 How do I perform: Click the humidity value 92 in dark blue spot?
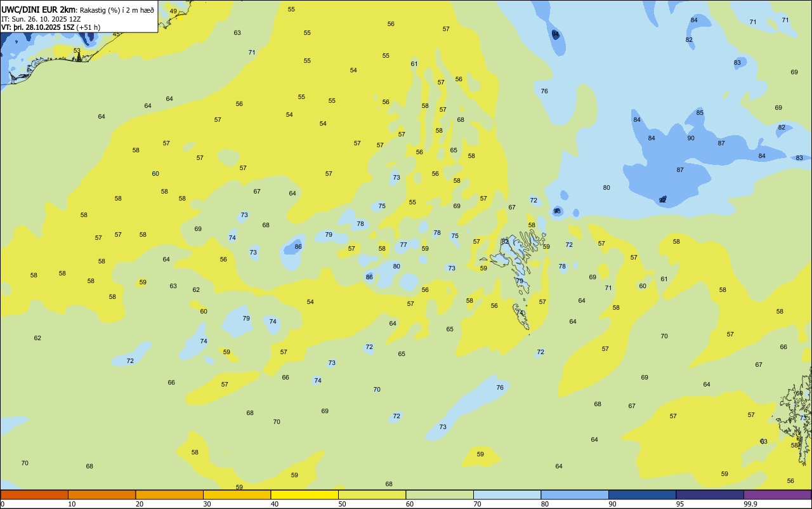pyautogui.click(x=662, y=200)
